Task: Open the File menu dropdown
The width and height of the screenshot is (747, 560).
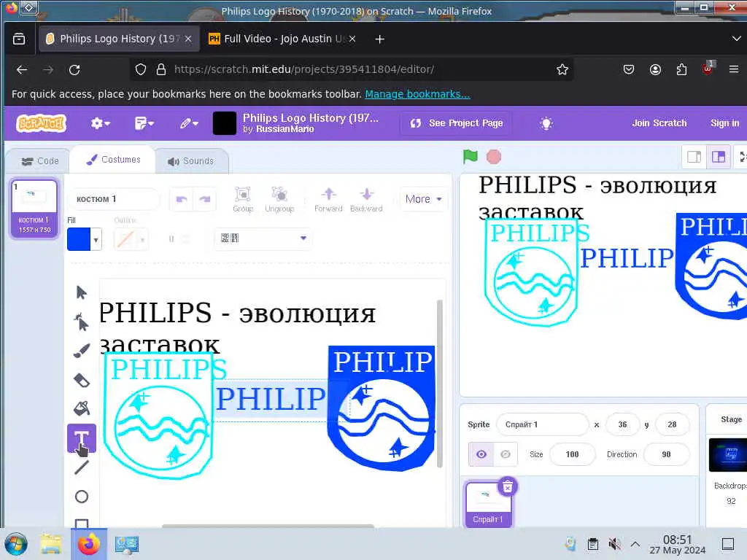Action: point(144,123)
